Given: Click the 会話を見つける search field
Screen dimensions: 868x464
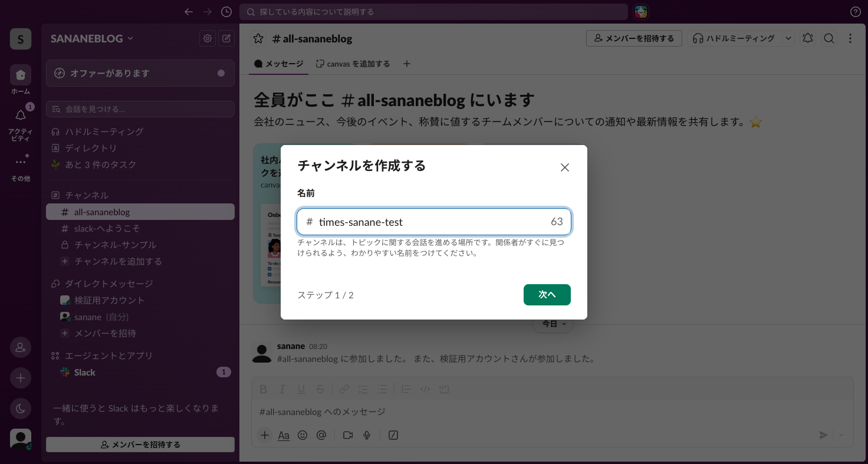Looking at the screenshot, I should pos(140,109).
